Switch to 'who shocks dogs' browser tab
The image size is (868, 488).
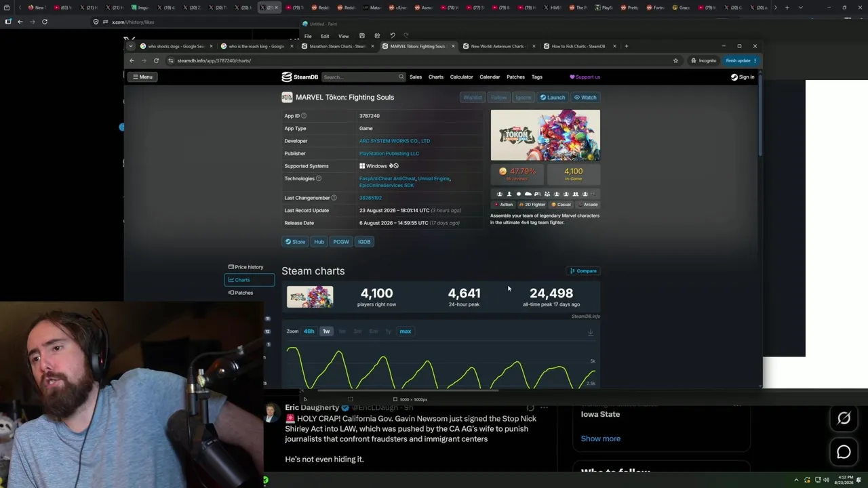tap(176, 47)
